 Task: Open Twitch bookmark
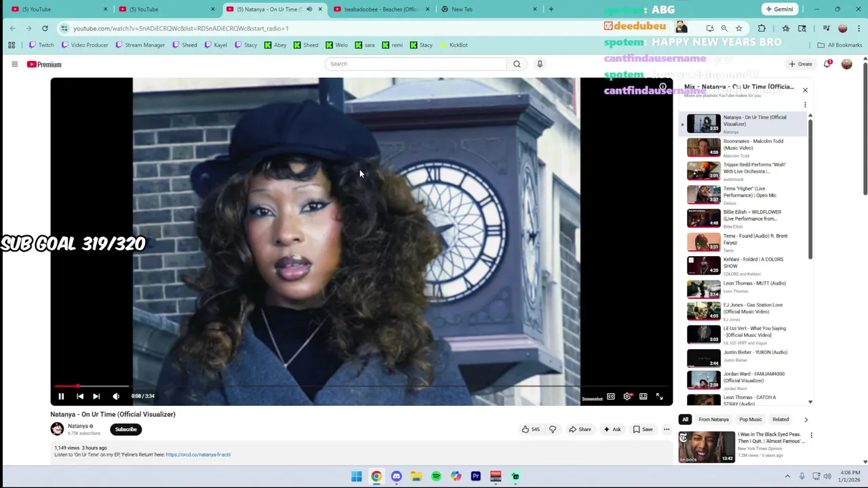41,45
